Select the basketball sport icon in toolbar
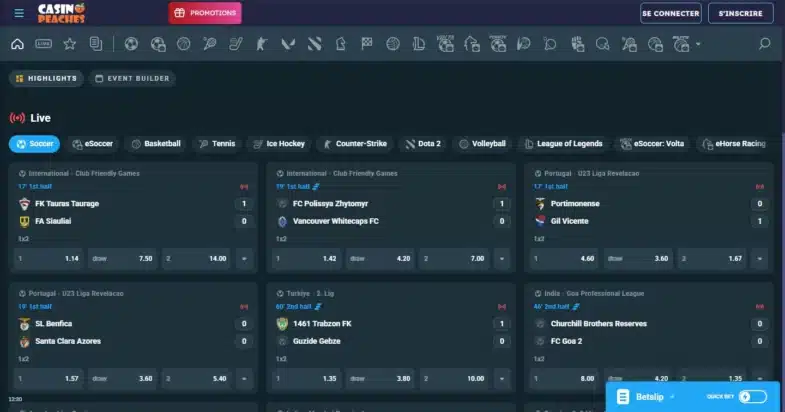This screenshot has height=412, width=785. point(184,44)
